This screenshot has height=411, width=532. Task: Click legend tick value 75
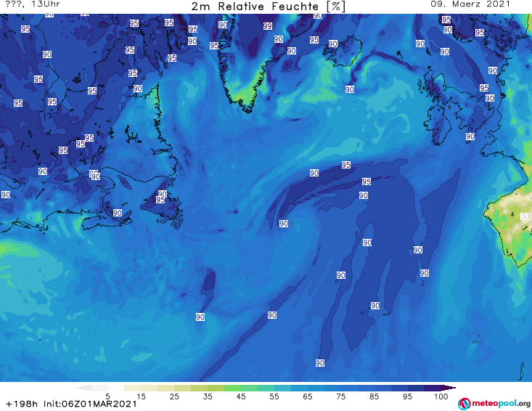340,396
